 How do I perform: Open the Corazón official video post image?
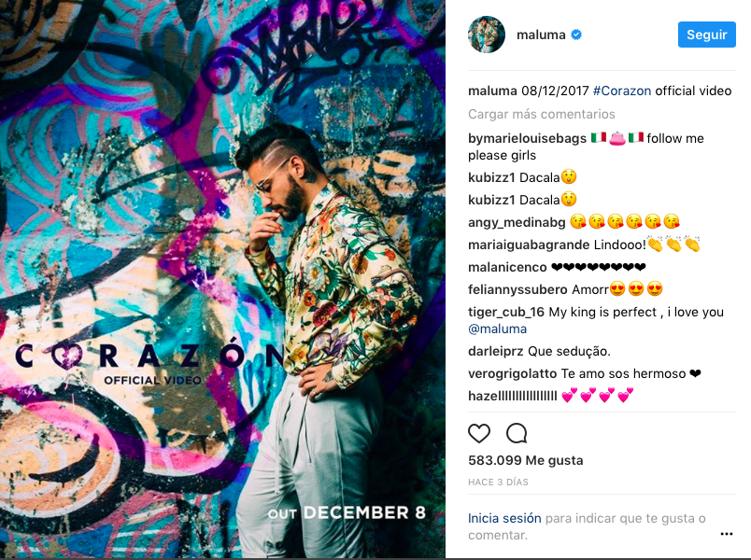point(222,278)
